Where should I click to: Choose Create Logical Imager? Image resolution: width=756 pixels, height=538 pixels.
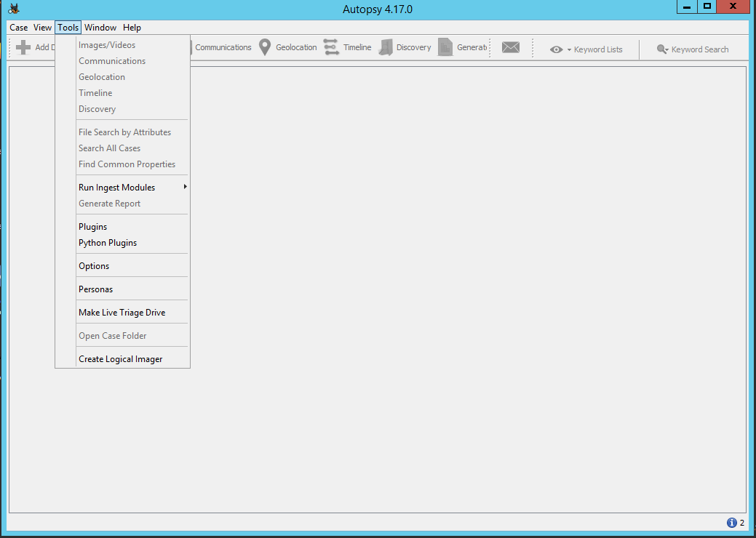(120, 359)
